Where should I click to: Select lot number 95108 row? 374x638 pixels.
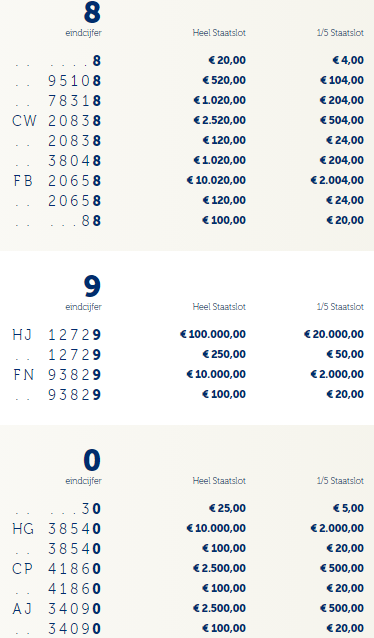point(57,81)
